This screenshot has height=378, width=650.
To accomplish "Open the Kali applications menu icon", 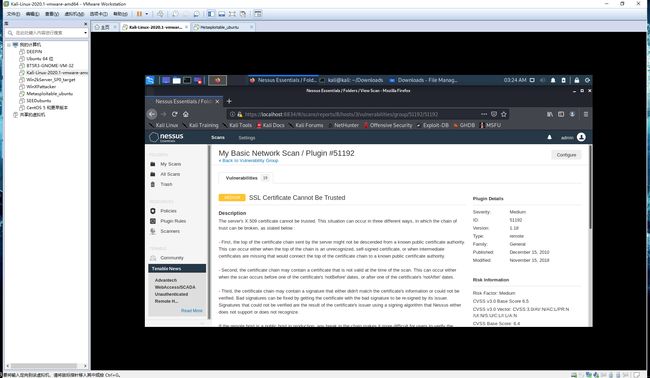I will click(x=150, y=80).
